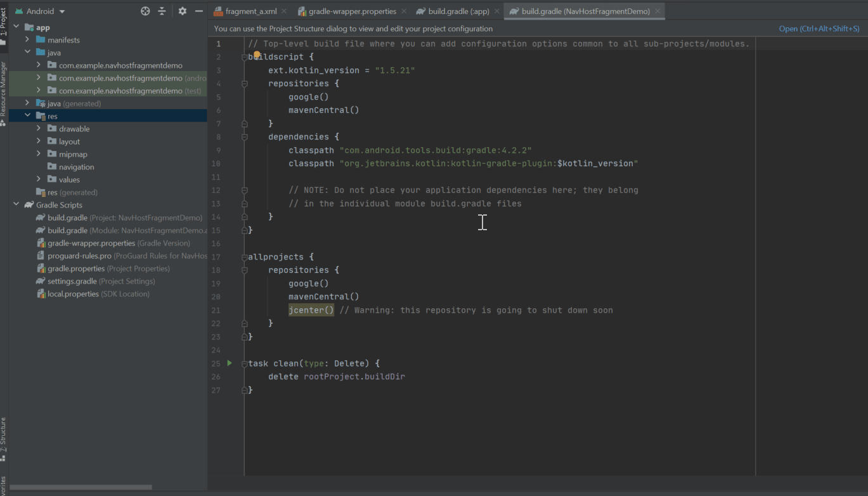Click the gradle:4.2.2 classpath string

pyautogui.click(x=436, y=150)
